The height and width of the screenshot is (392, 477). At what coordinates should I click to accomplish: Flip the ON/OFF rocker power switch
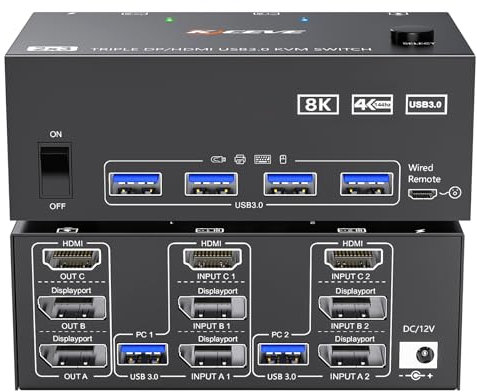(55, 171)
